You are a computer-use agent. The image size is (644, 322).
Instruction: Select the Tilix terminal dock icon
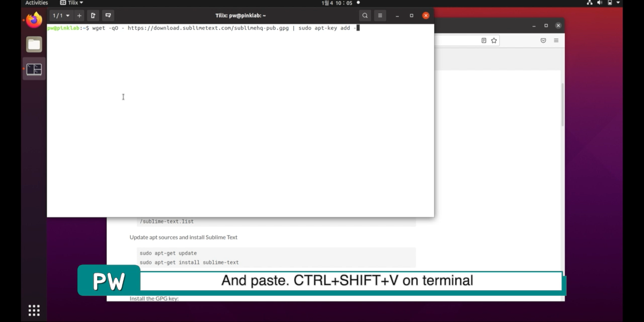[x=34, y=69]
